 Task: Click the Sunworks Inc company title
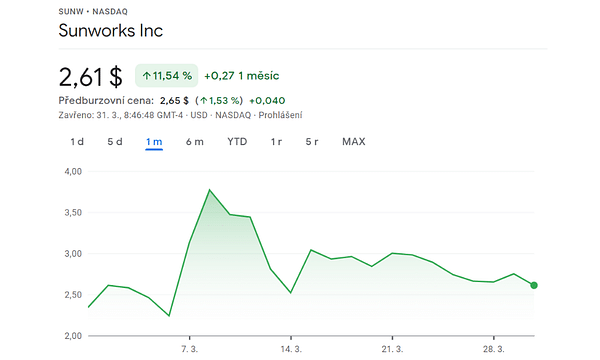coord(111,31)
